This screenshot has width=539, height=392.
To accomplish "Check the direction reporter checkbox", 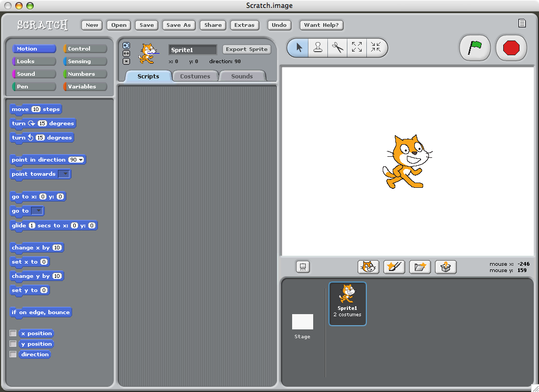I will (x=13, y=354).
